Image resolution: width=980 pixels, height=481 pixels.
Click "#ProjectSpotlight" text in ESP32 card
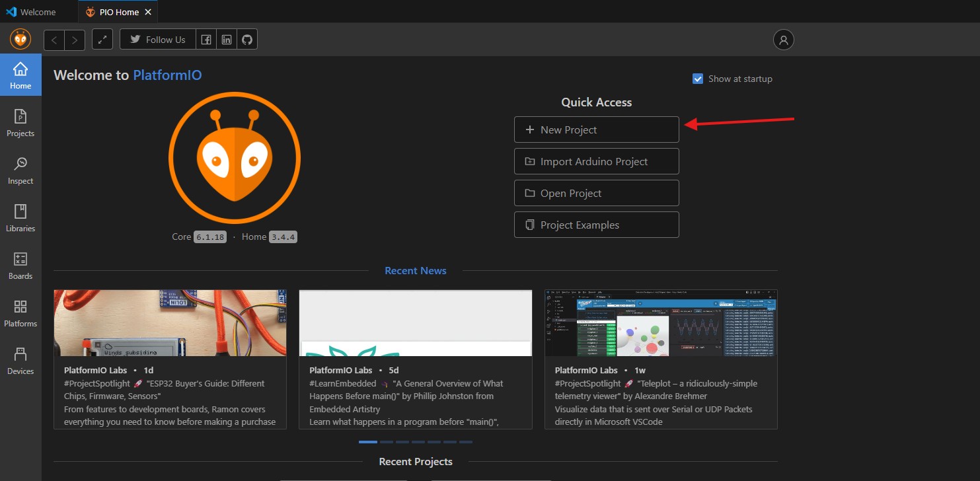pos(97,383)
